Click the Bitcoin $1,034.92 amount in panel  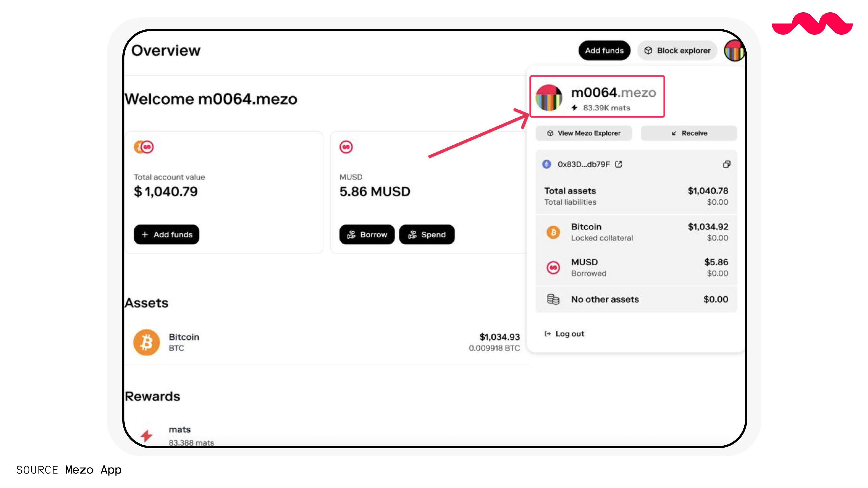point(708,227)
